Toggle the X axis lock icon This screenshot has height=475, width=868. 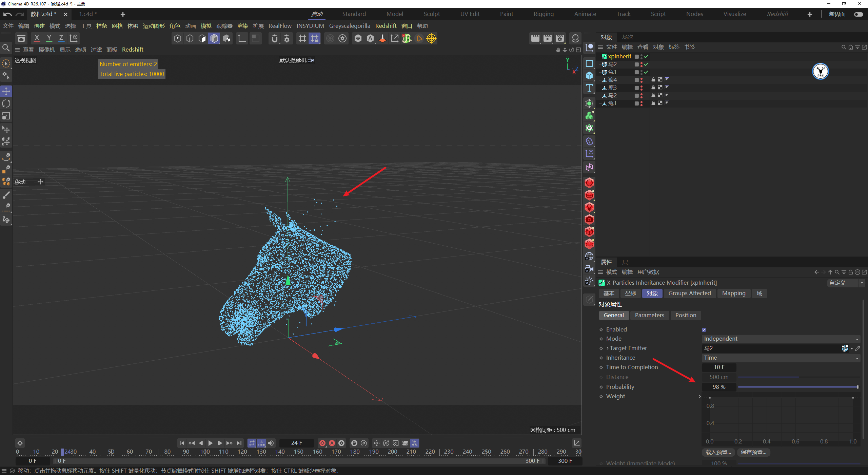(x=37, y=38)
